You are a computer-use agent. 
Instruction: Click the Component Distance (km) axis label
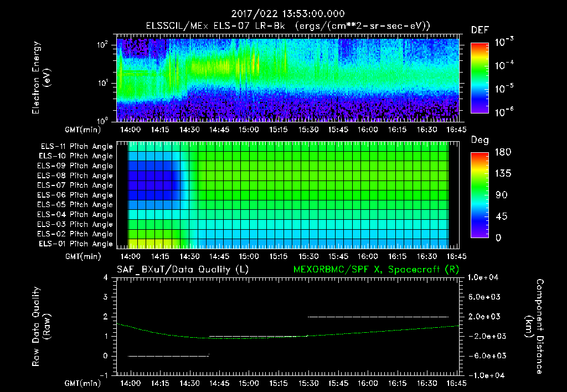pyautogui.click(x=534, y=327)
